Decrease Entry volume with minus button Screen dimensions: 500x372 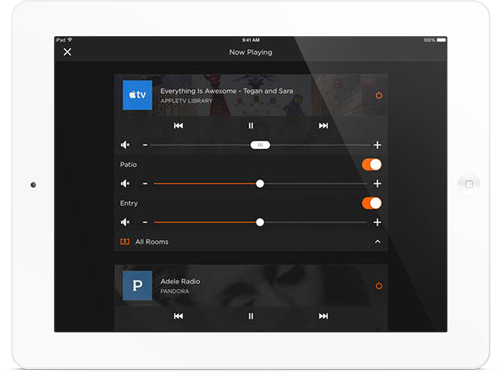(x=145, y=222)
